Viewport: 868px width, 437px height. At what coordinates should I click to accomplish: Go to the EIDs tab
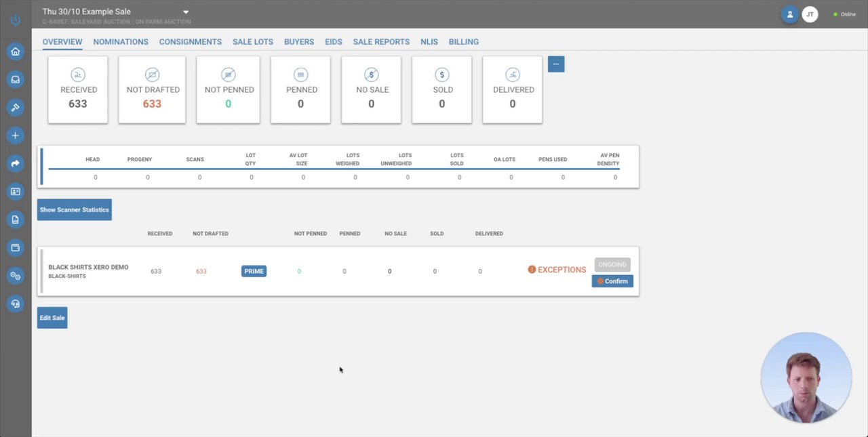[334, 42]
